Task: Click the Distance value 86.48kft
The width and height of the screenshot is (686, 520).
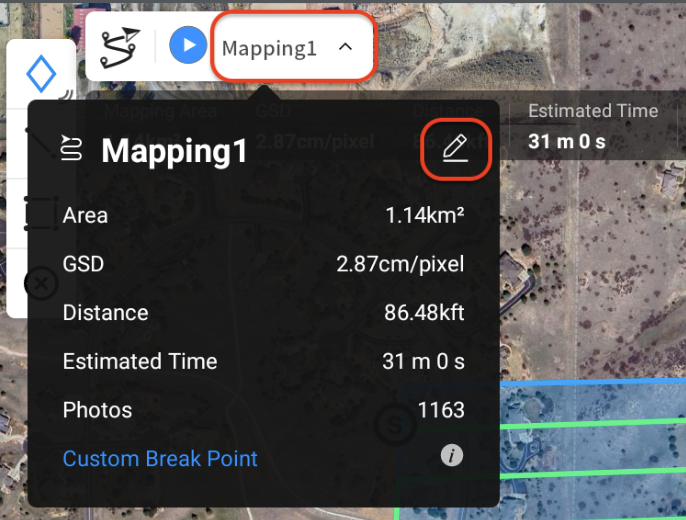Action: pyautogui.click(x=424, y=313)
